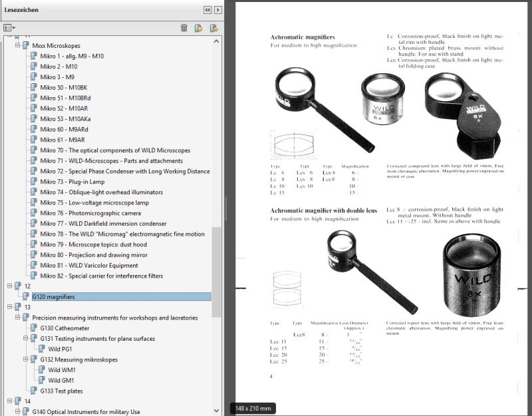Screen dimensions: 532x416
Task: Open bookmark Mikro 53 - M10AKa
Action: coord(65,119)
